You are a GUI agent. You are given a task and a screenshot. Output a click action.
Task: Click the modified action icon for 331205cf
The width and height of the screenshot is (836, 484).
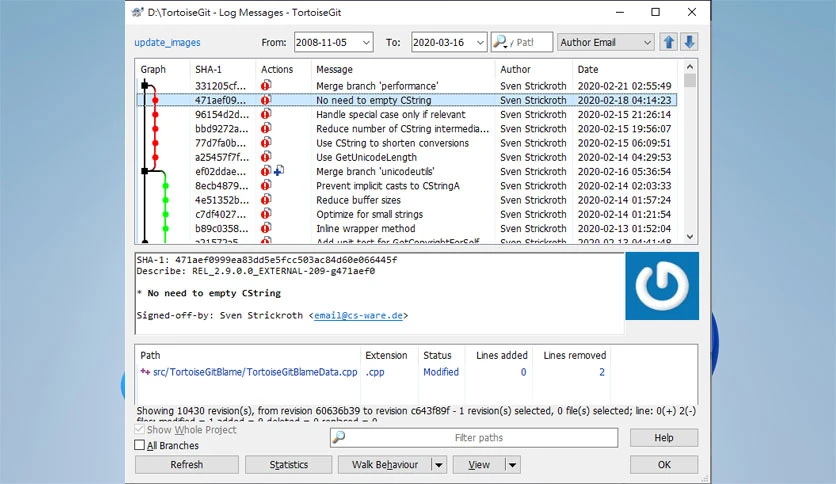(266, 85)
